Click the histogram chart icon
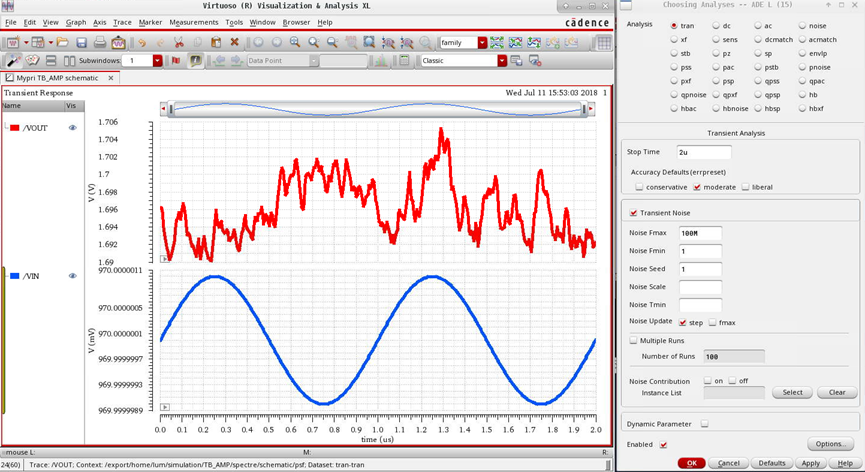Screen dimensions: 865x472 point(381,61)
